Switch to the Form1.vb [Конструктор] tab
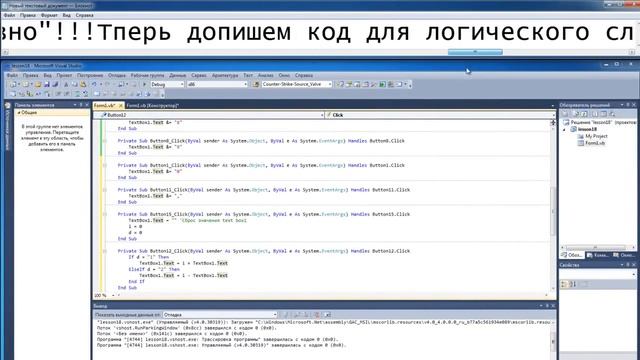Viewport: 640px width, 360px height. coord(152,106)
